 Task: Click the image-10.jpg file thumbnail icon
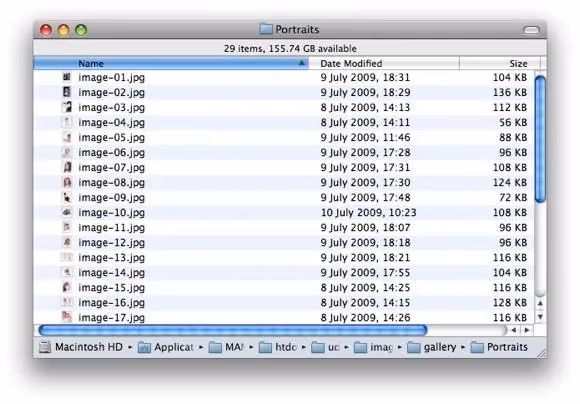67,212
